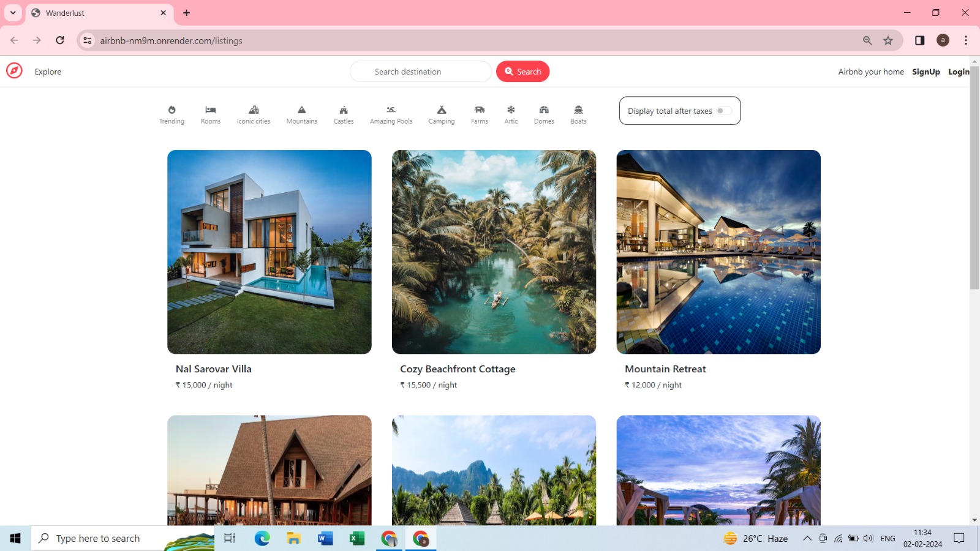Open Word from the taskbar
The width and height of the screenshot is (980, 551).
[325, 538]
